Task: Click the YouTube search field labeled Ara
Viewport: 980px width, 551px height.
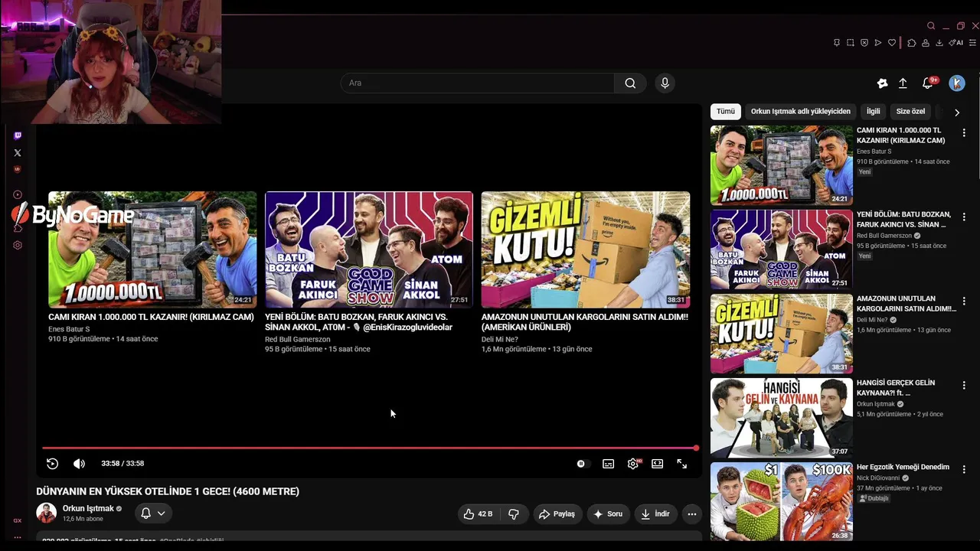Action: [x=477, y=83]
